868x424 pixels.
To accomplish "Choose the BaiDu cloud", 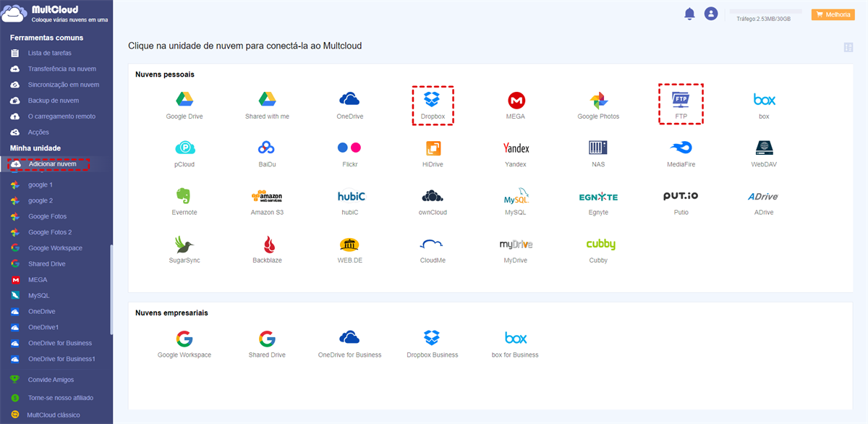I will pos(267,153).
